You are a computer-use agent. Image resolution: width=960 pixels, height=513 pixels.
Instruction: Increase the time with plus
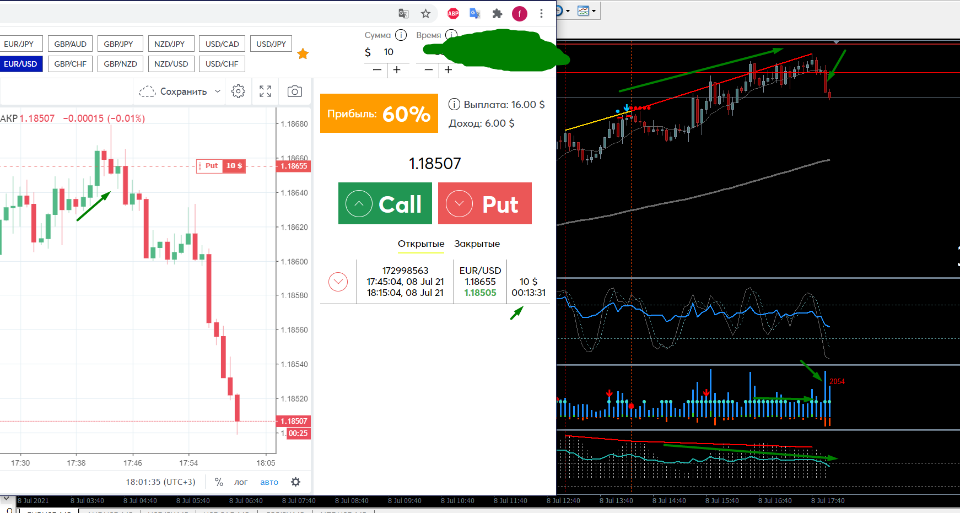pyautogui.click(x=448, y=70)
